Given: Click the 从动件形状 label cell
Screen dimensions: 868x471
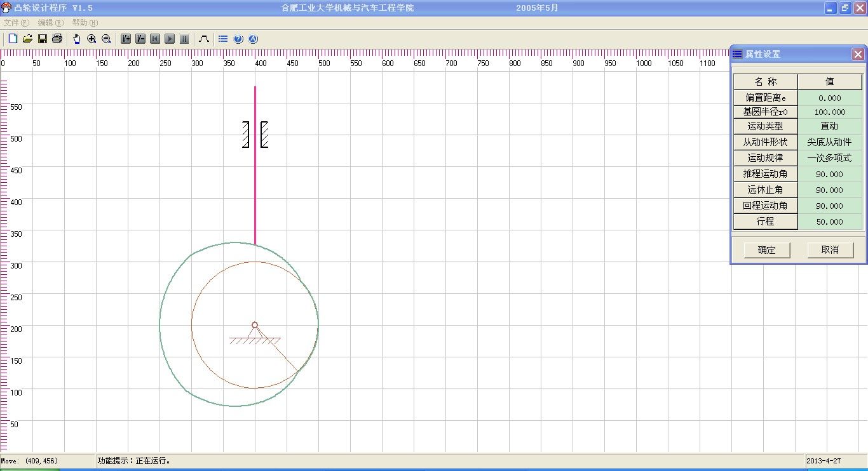Looking at the screenshot, I should click(x=766, y=142).
